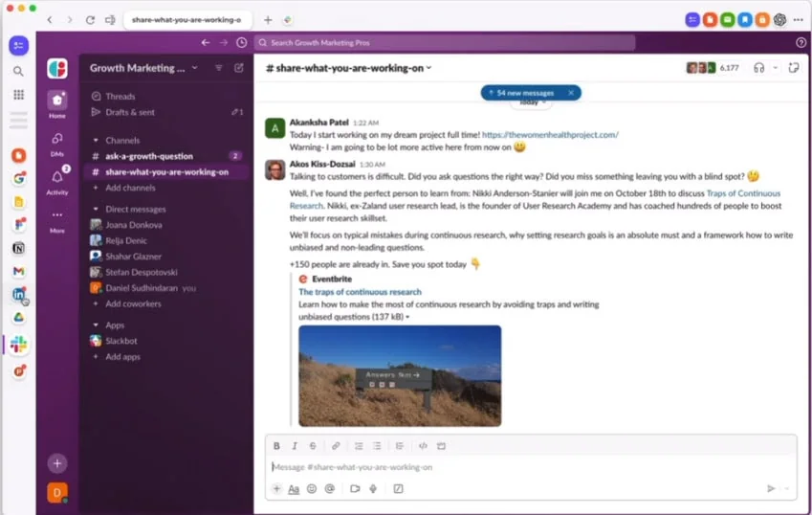Image resolution: width=812 pixels, height=515 pixels.
Task: Collapse Eventbrite image preview caret
Action: 407,317
